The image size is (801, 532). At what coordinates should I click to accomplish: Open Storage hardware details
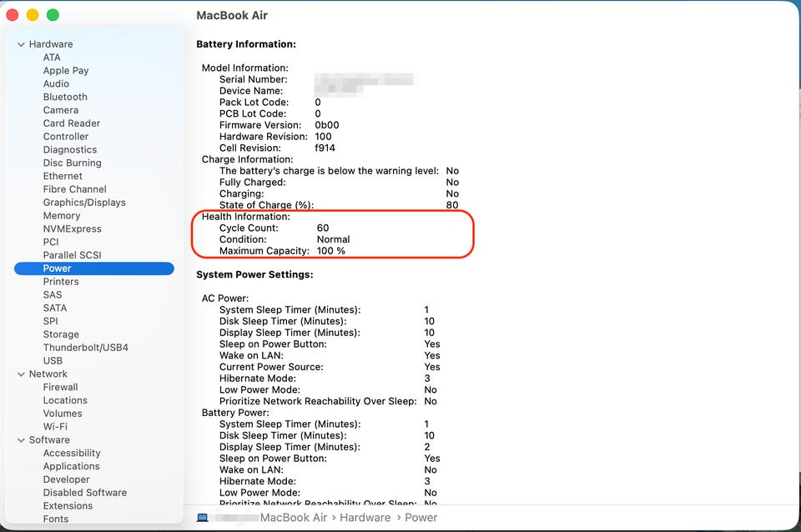tap(61, 334)
